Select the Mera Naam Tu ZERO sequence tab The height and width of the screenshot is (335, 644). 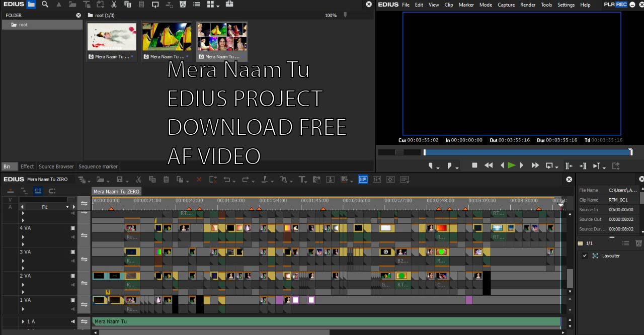116,192
